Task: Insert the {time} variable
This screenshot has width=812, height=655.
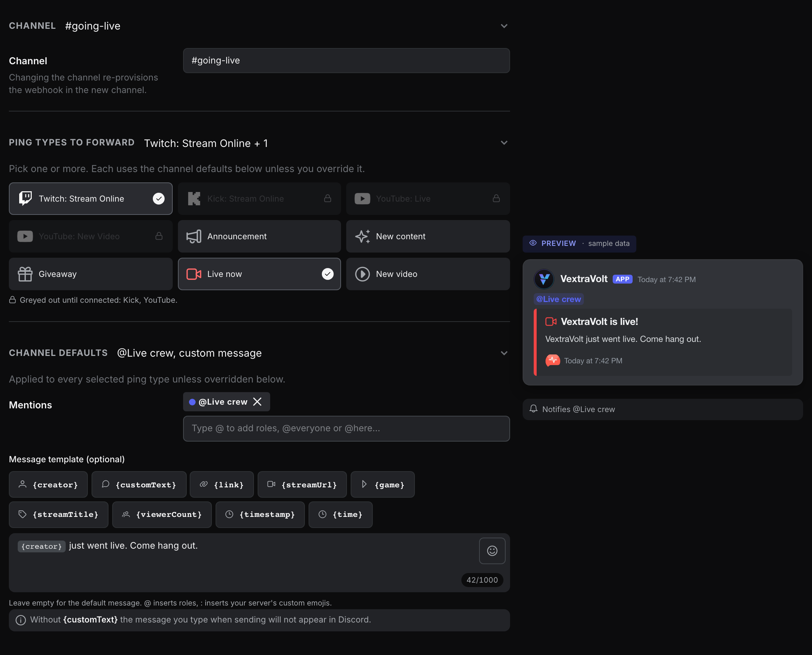Action: [x=341, y=515]
